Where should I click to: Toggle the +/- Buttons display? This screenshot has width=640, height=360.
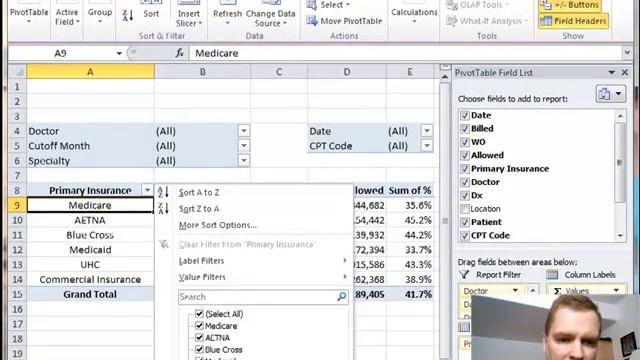click(x=569, y=5)
